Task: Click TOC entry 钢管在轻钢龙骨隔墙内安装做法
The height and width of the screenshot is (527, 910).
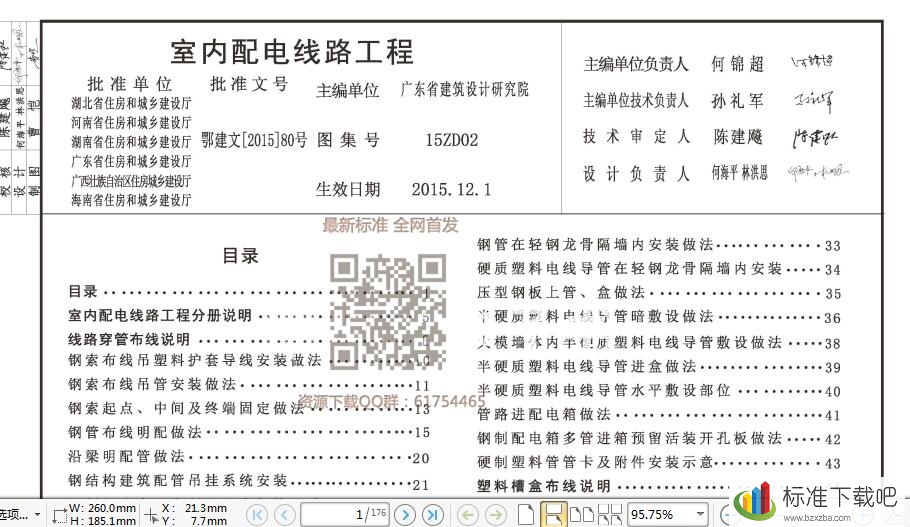Action: 659,245
